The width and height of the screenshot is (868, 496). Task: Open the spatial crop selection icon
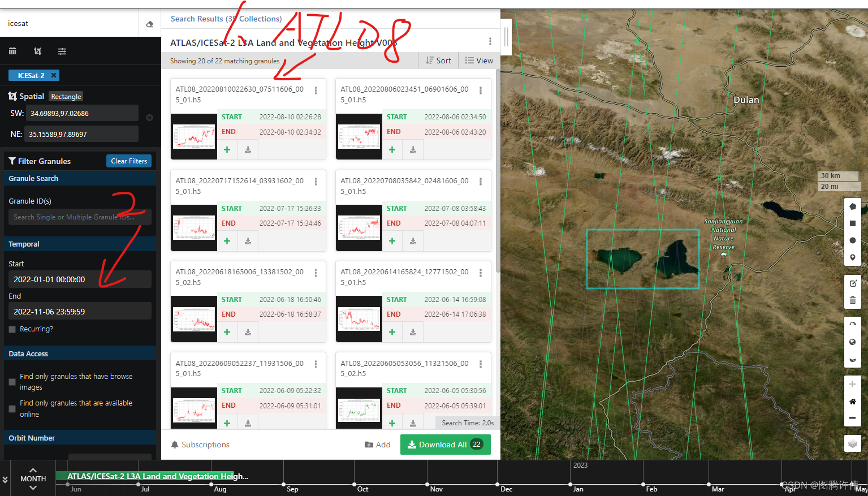pos(37,51)
